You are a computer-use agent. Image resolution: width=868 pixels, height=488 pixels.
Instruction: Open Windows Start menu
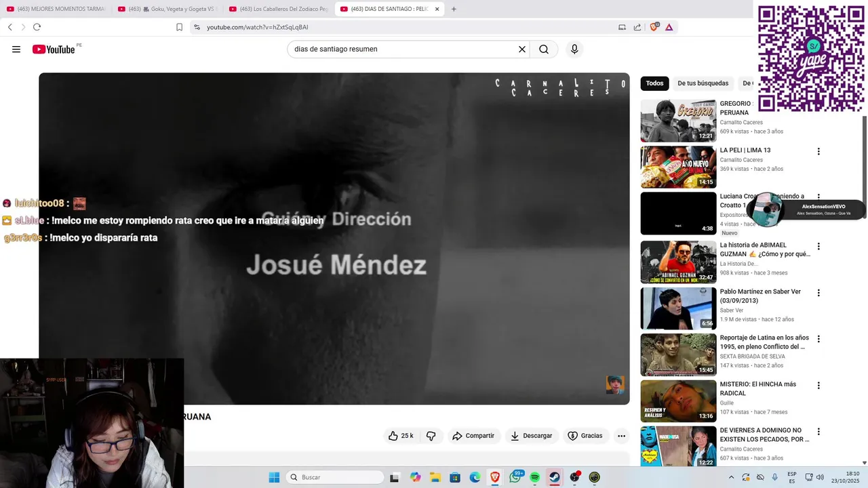pos(274,477)
